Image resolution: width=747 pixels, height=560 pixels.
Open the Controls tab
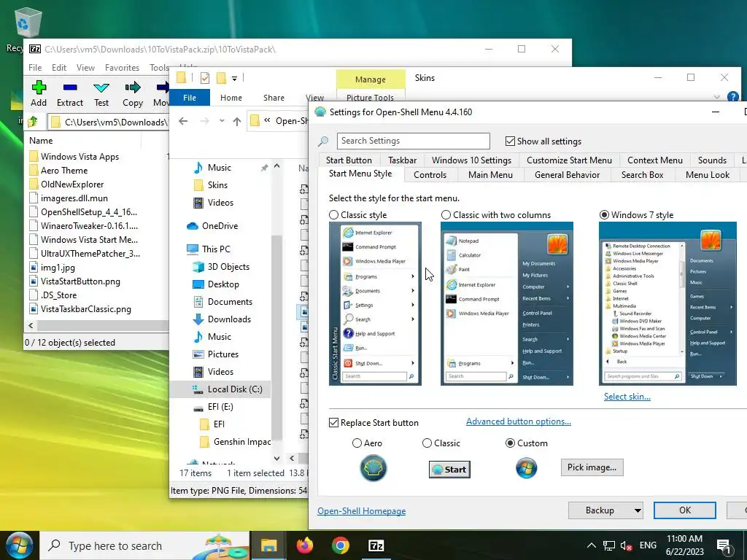(430, 175)
